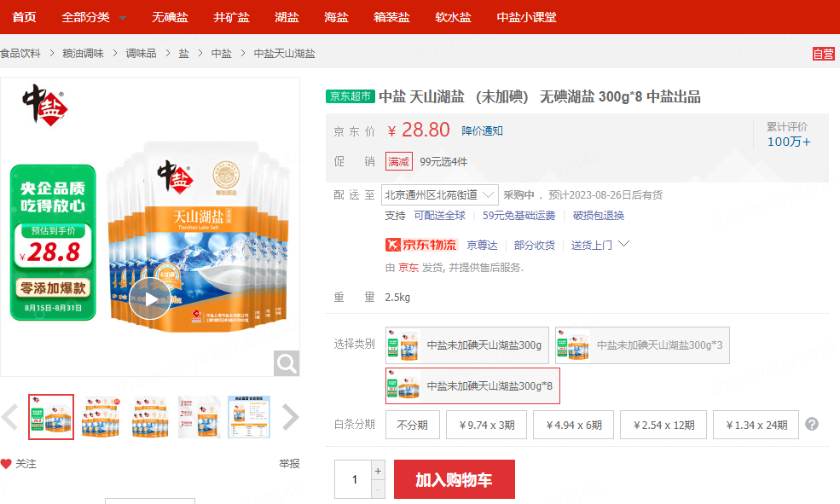Add item with 加入购物车 button
This screenshot has width=840, height=504.
455,479
